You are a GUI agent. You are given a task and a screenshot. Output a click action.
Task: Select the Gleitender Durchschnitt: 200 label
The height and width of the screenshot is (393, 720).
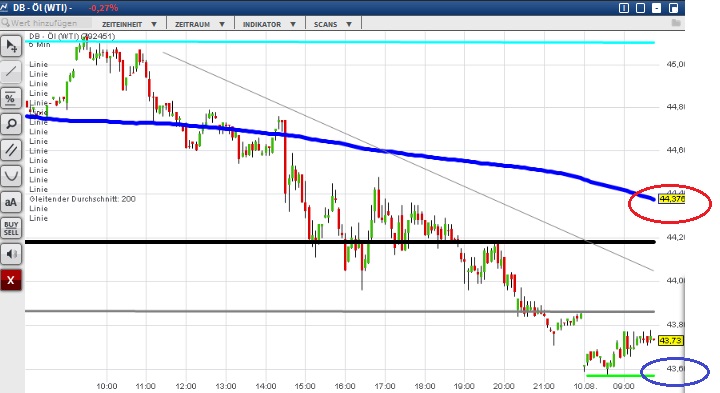83,199
